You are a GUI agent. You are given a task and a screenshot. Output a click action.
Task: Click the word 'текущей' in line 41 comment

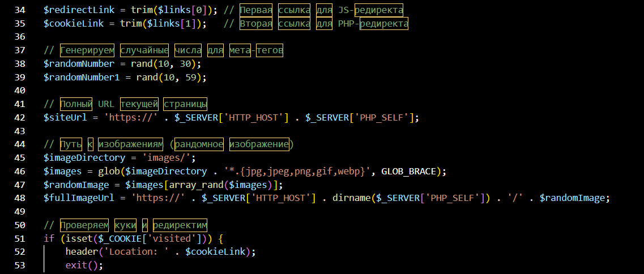tap(139, 104)
